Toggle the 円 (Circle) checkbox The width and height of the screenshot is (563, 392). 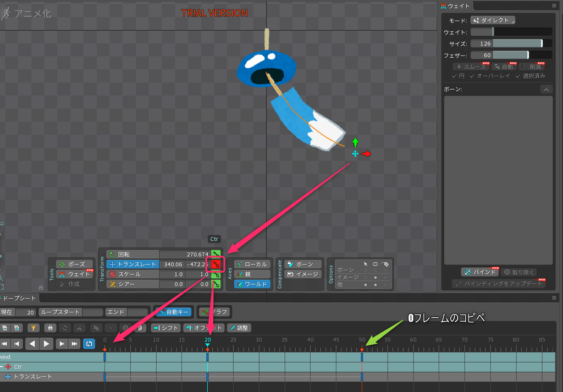pyautogui.click(x=458, y=76)
